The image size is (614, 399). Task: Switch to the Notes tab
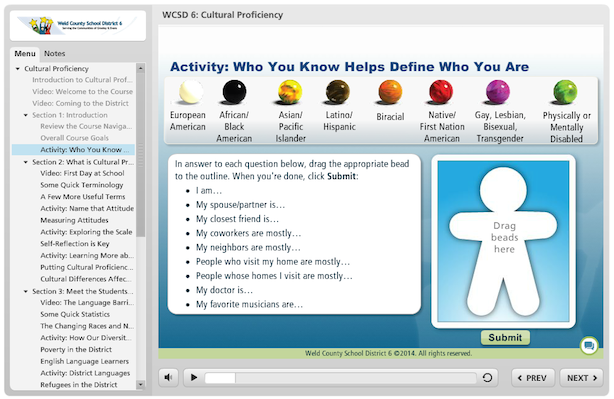pos(54,54)
